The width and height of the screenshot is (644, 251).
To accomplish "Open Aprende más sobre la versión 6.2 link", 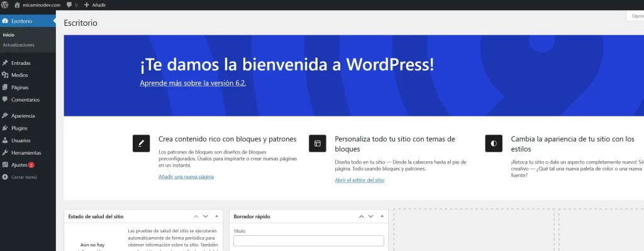I will pos(193,83).
